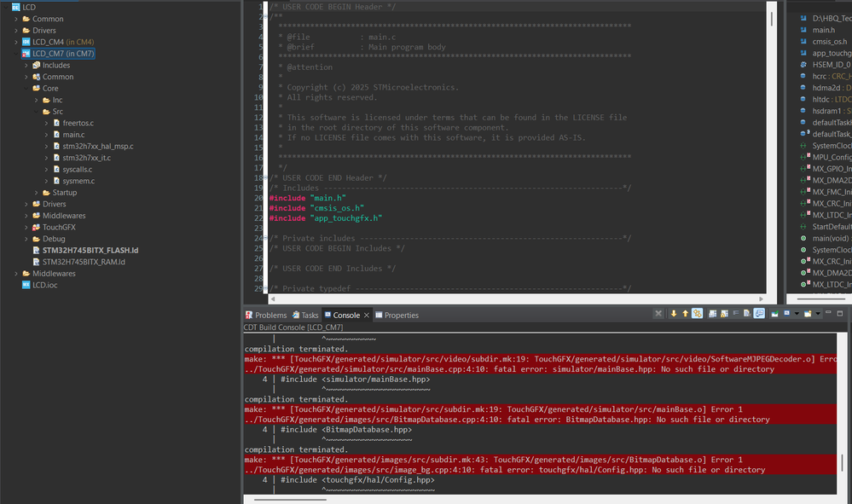This screenshot has height=504, width=852.
Task: Click the console toolbar icon left of warning-badge icon
Action: tap(712, 313)
